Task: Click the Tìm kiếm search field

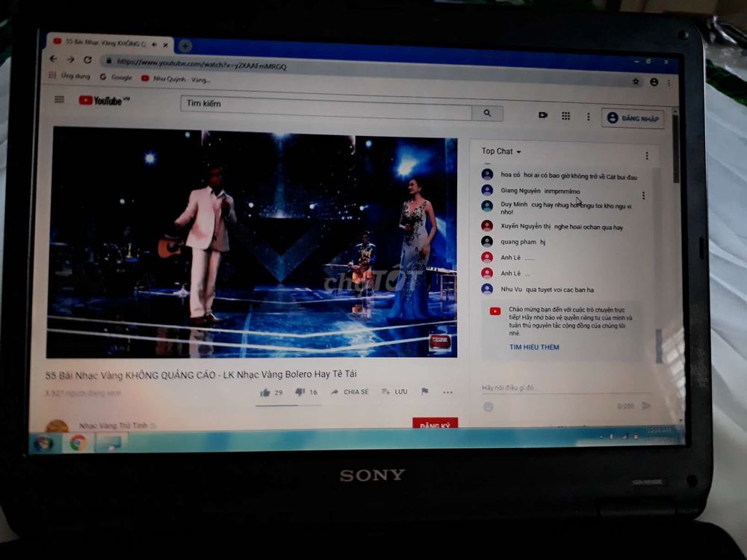Action: (326, 107)
